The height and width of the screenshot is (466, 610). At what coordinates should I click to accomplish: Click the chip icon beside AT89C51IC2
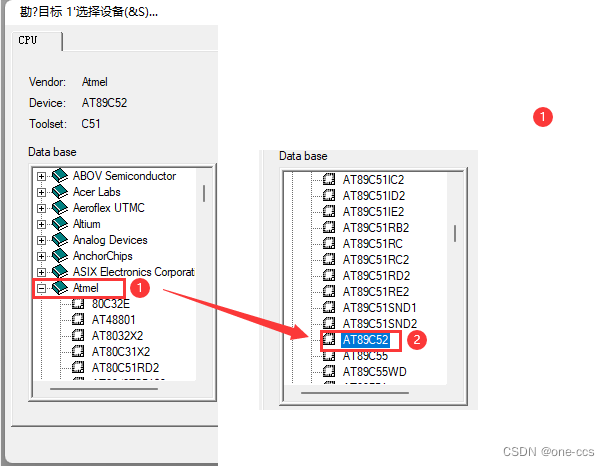[329, 179]
